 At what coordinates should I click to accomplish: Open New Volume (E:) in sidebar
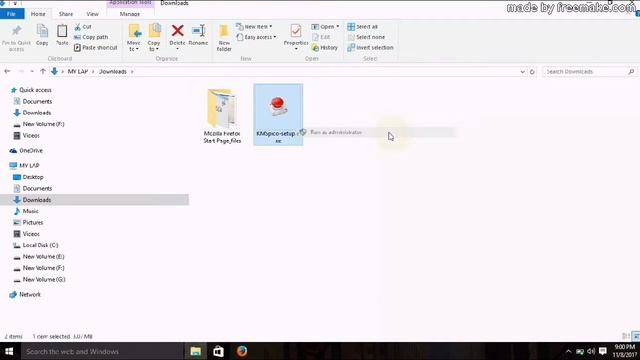pos(43,257)
